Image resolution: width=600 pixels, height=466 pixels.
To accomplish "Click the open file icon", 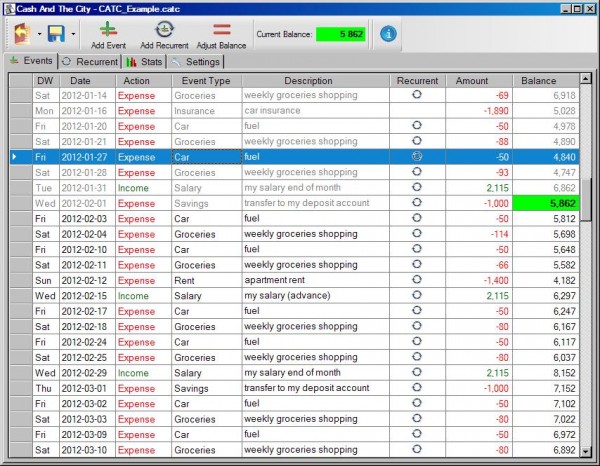I will (22, 34).
